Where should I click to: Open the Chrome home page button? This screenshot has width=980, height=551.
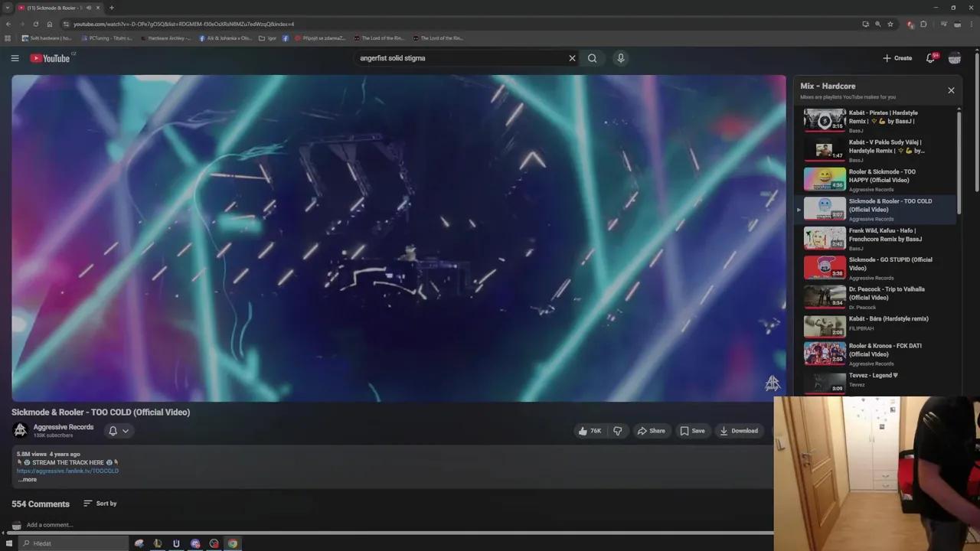pos(49,24)
